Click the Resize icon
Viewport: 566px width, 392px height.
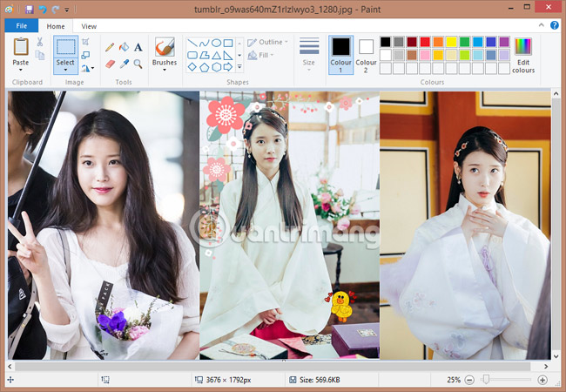pyautogui.click(x=85, y=55)
